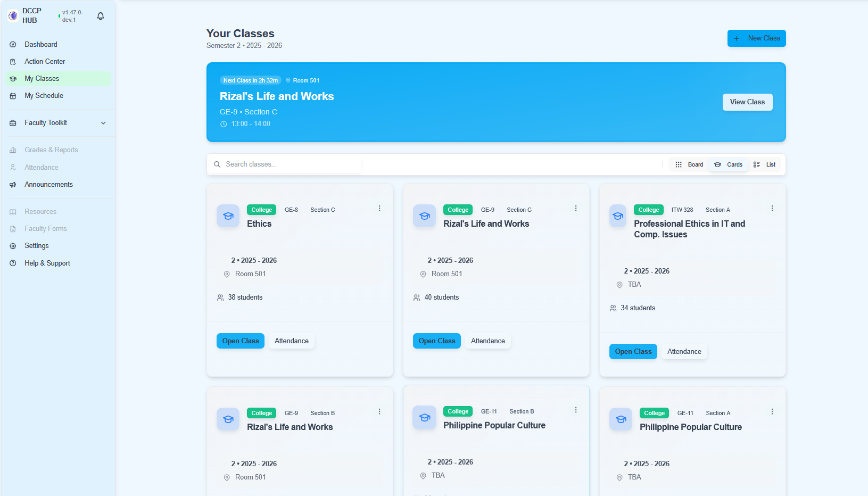Focus the Search classes field
The height and width of the screenshot is (496, 868).
pos(285,164)
